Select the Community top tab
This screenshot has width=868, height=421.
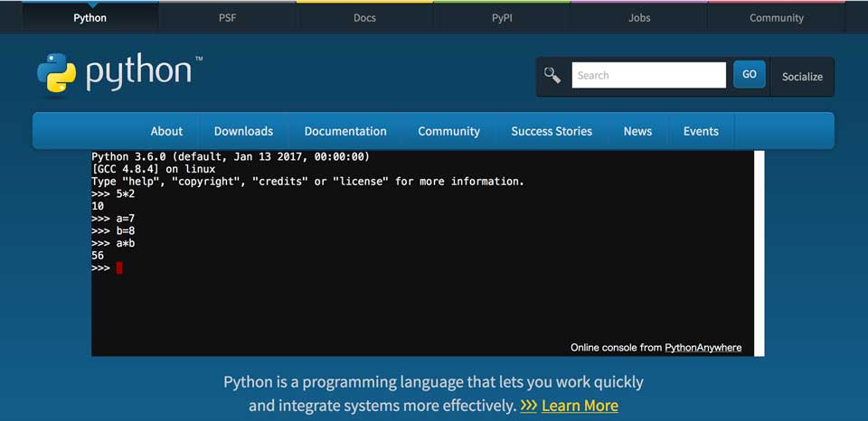tap(776, 17)
